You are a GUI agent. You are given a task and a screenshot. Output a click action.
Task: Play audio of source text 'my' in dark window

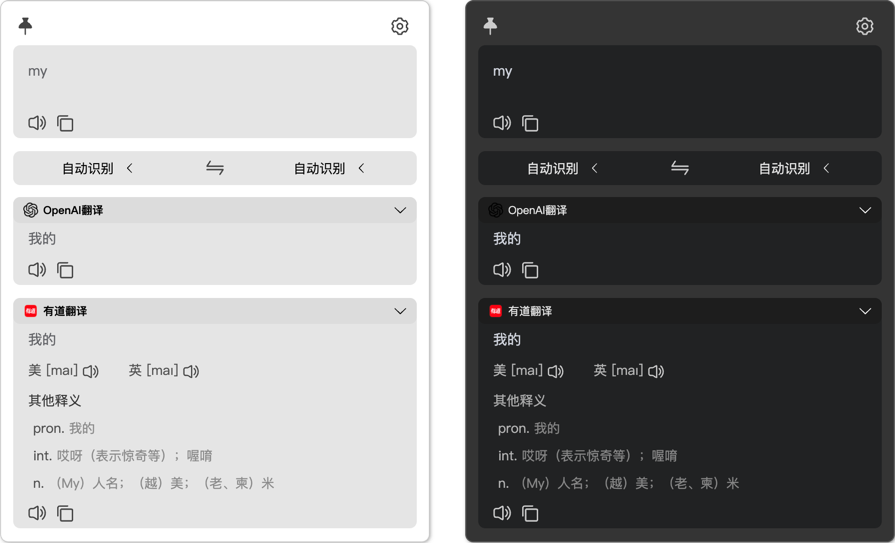tap(502, 123)
